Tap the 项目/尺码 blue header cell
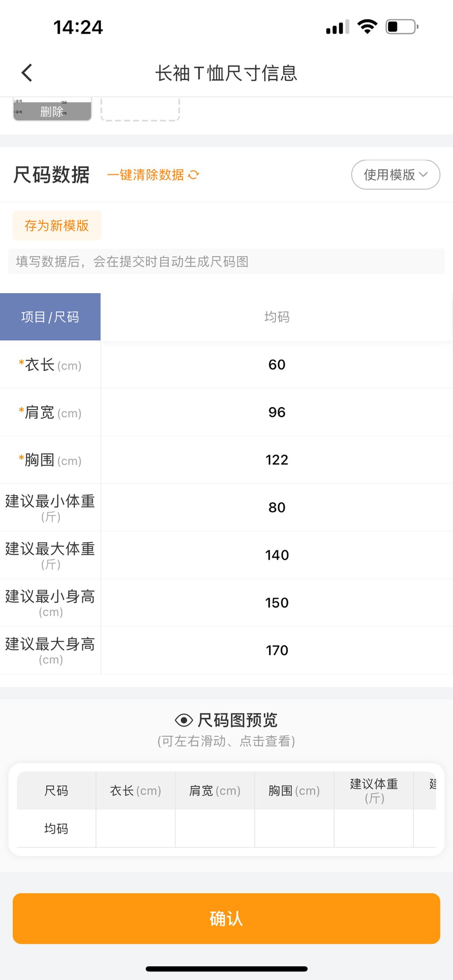The image size is (453, 980). (x=50, y=317)
